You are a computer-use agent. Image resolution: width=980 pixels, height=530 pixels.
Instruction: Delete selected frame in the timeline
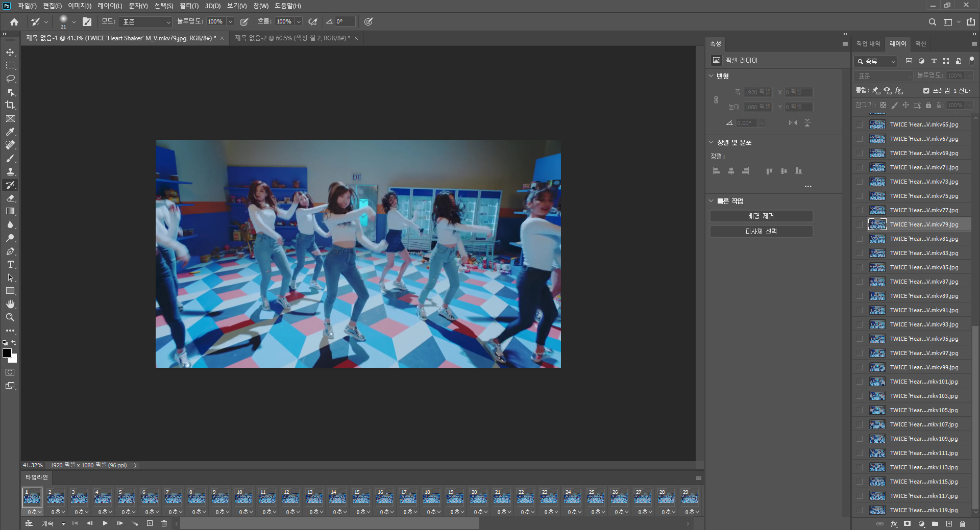click(164, 523)
